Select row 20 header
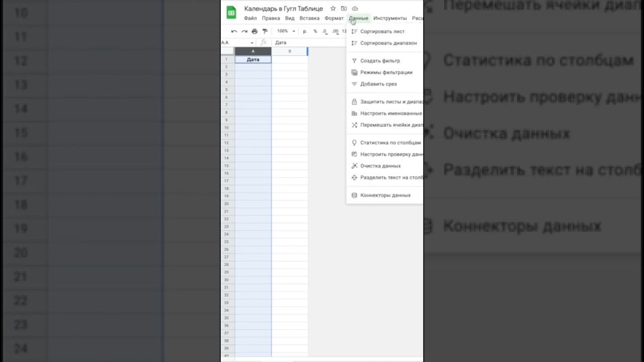The image size is (644, 362). [x=227, y=204]
